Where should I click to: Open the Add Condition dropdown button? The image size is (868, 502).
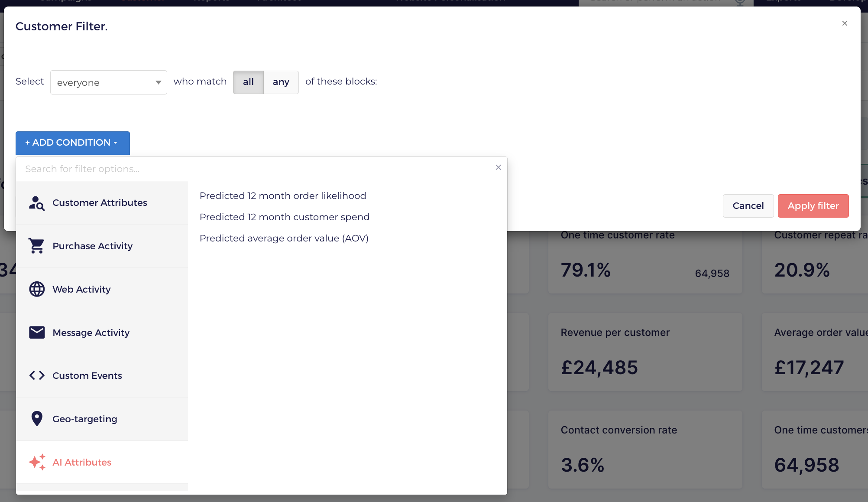click(73, 143)
